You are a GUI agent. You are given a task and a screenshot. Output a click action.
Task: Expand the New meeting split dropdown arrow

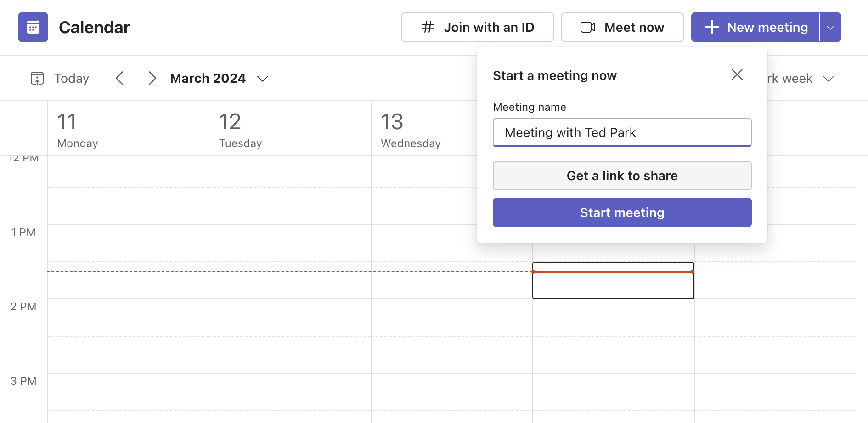click(831, 27)
